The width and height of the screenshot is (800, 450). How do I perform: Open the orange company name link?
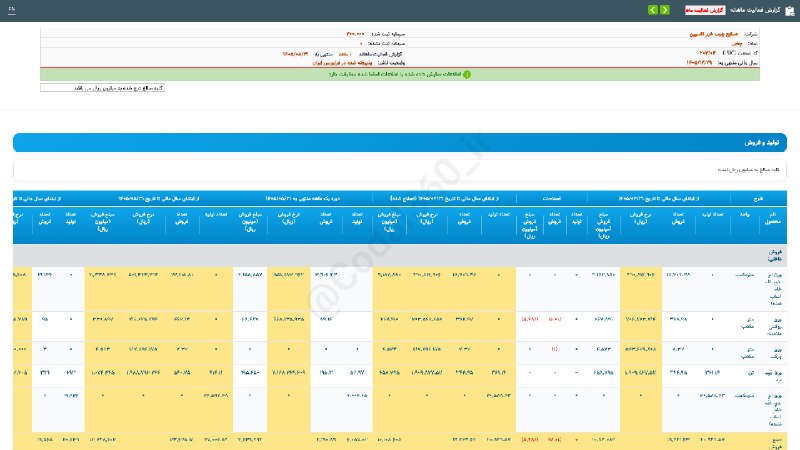click(x=714, y=34)
